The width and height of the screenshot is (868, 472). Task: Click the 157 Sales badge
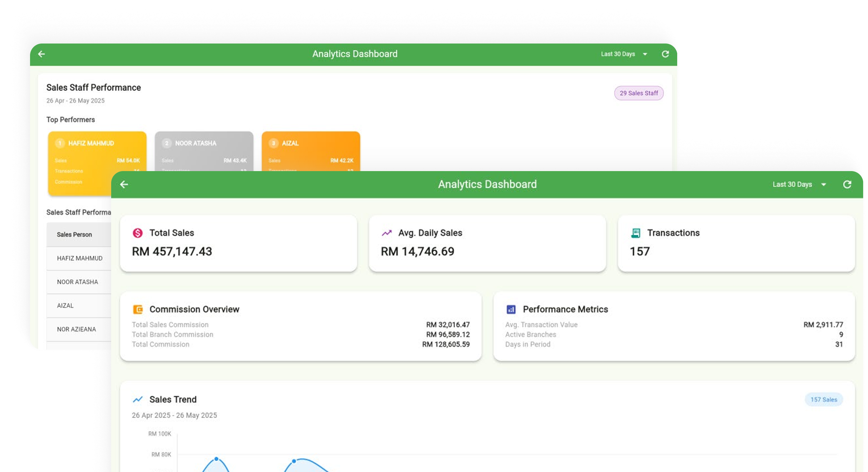pyautogui.click(x=823, y=400)
